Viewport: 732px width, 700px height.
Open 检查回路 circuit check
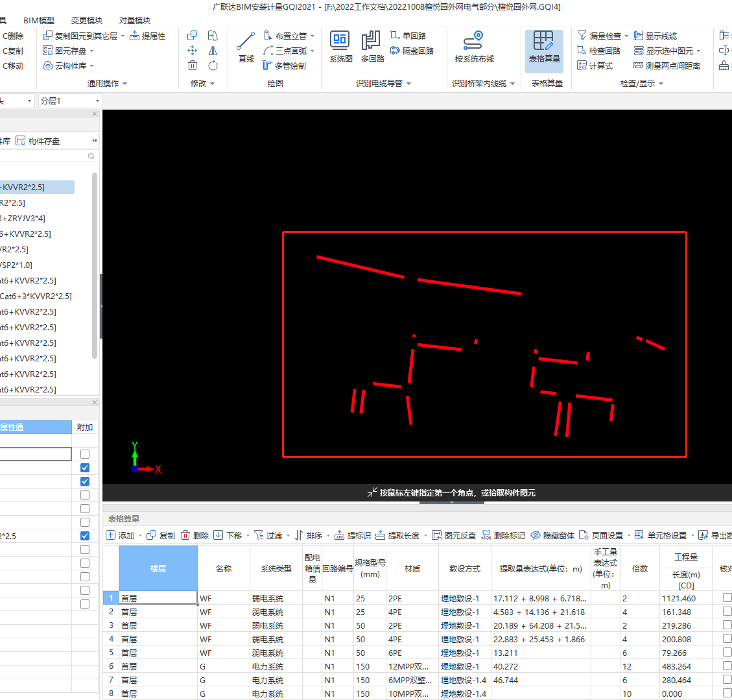coord(599,51)
